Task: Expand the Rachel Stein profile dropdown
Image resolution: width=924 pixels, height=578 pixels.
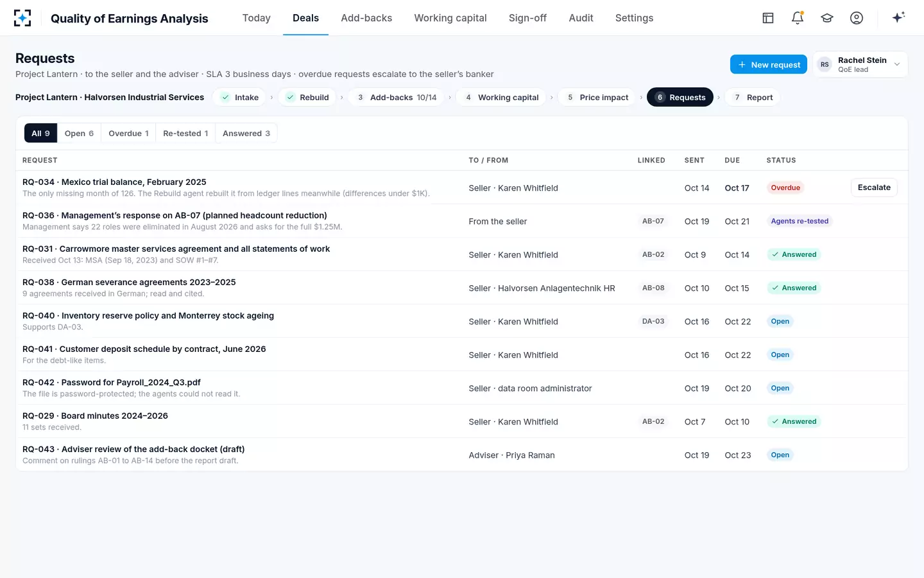Action: pos(860,64)
